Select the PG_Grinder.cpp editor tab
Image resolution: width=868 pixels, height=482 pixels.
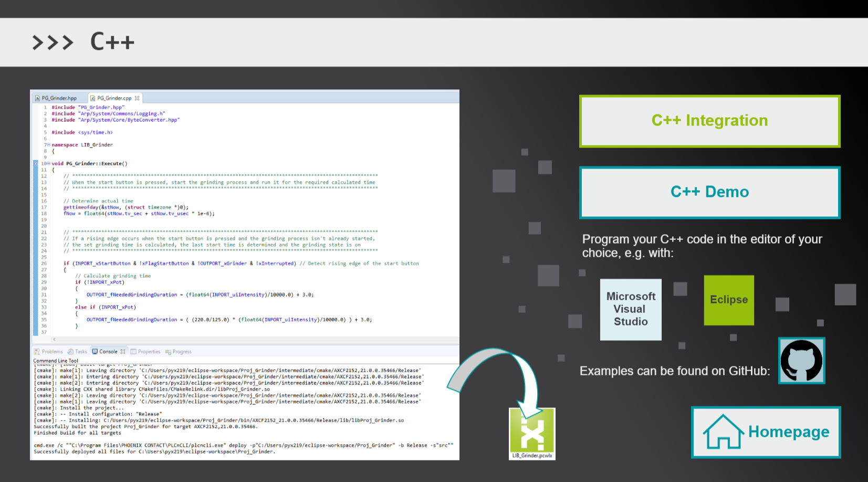coord(114,98)
